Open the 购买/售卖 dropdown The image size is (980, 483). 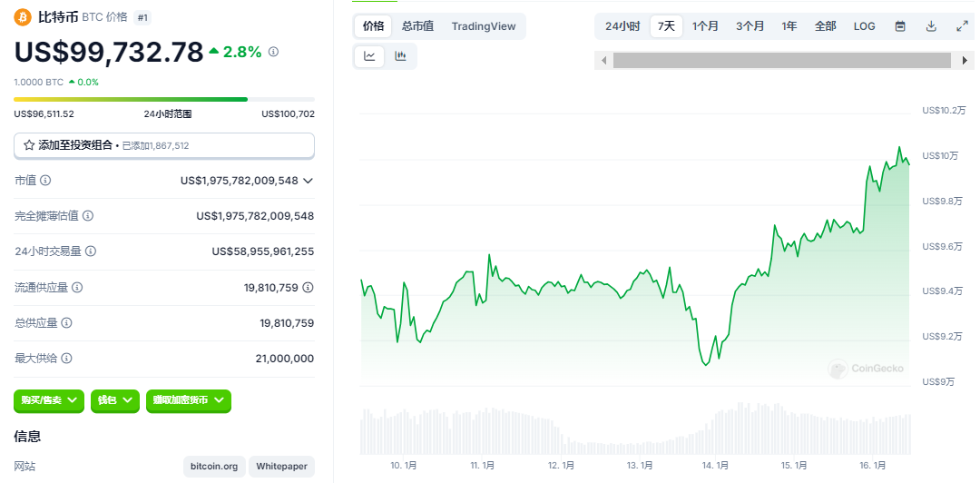click(x=49, y=399)
